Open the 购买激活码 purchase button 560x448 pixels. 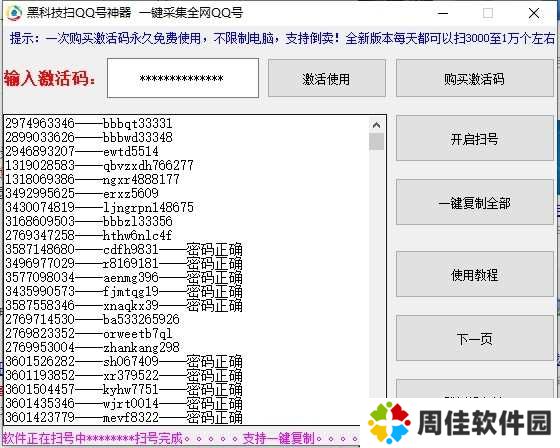click(x=474, y=78)
